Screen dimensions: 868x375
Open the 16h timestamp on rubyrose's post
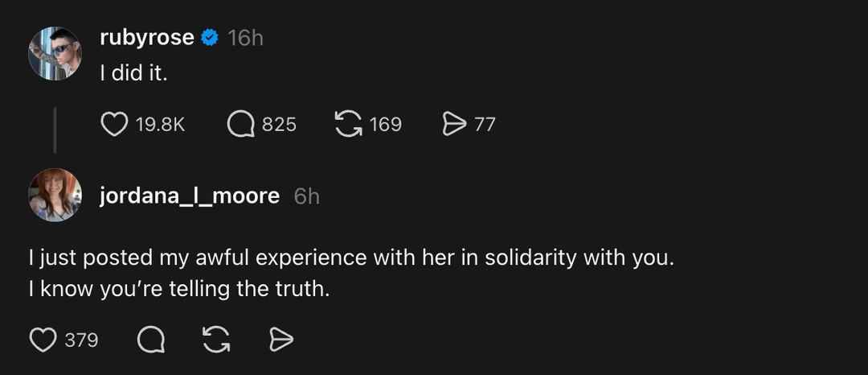[245, 37]
